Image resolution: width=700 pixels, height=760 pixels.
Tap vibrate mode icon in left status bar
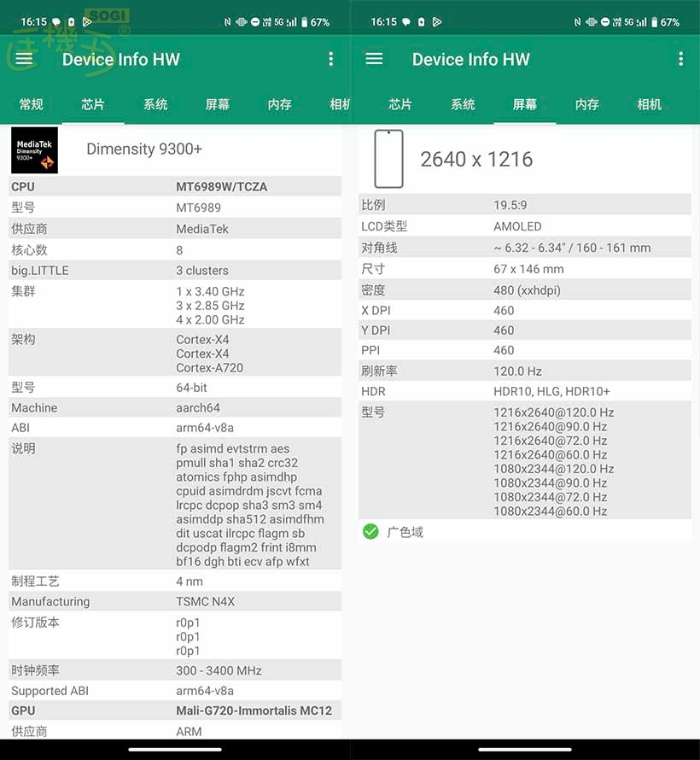tap(241, 22)
